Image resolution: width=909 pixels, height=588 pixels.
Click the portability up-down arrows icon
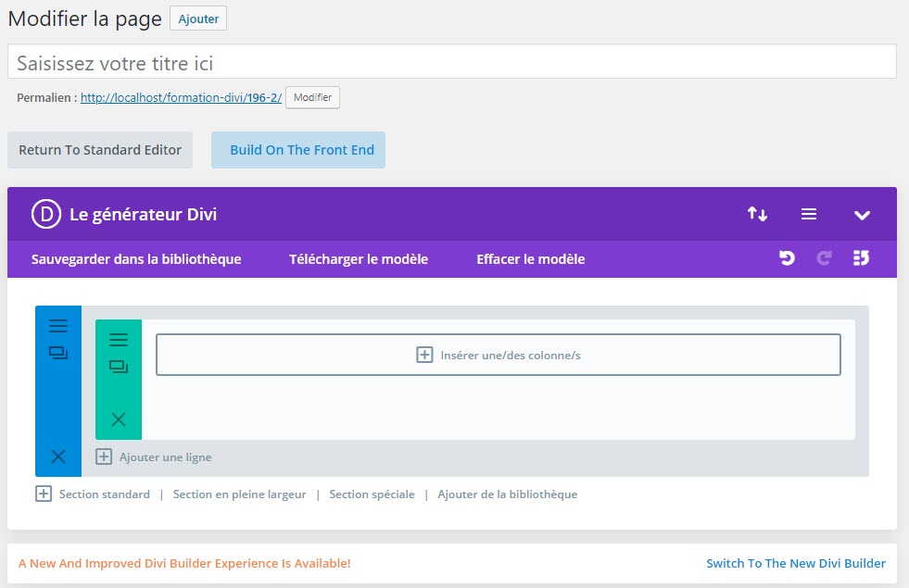pyautogui.click(x=757, y=214)
